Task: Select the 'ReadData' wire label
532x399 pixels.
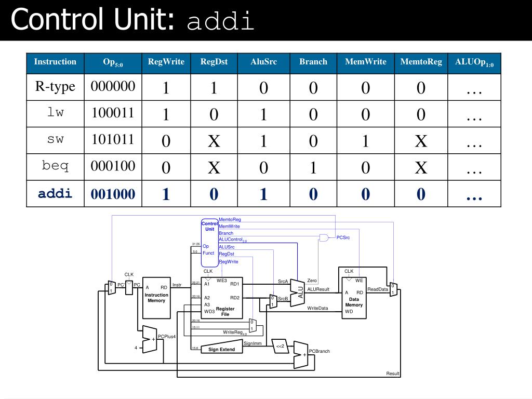Action: click(x=378, y=289)
